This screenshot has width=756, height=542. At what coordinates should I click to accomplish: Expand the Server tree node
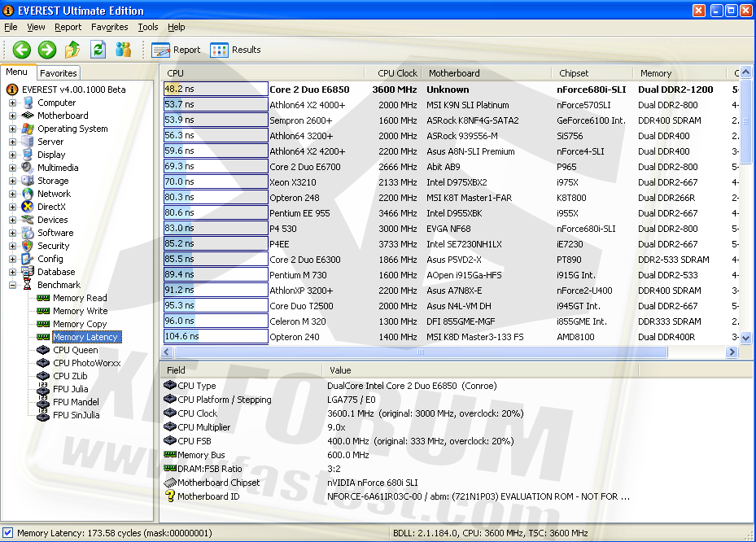coord(12,142)
